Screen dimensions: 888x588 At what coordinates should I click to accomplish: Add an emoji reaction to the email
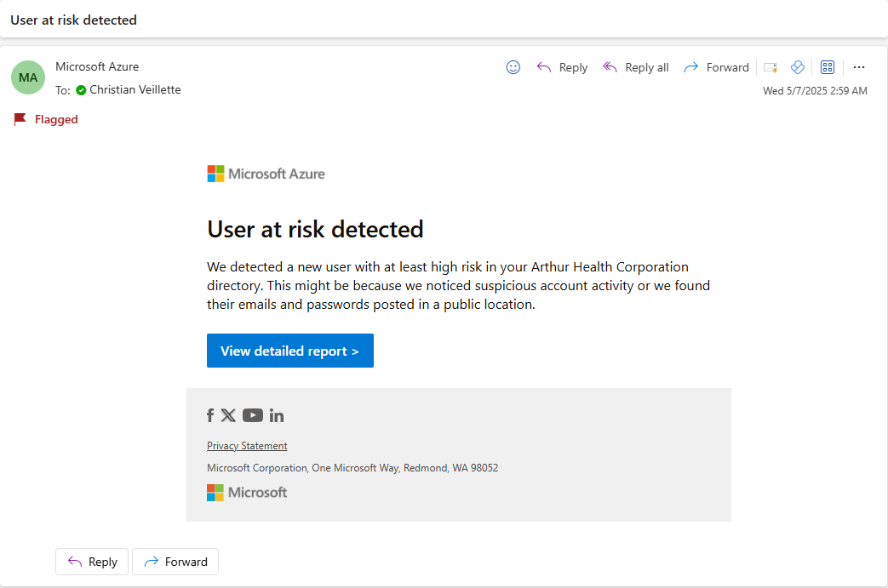513,67
